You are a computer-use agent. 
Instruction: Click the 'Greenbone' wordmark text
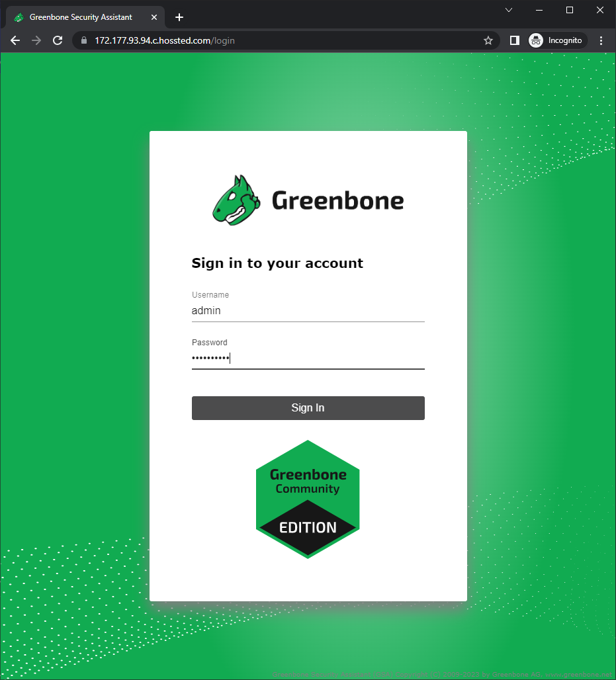tap(337, 201)
